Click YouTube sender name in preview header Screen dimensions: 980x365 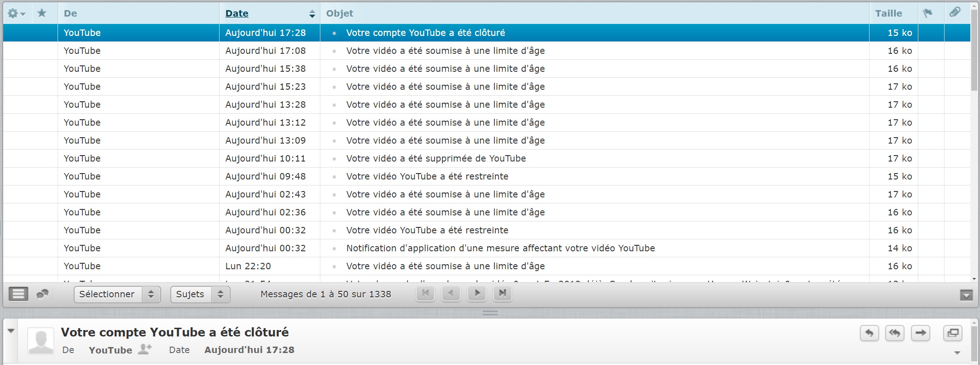pyautogui.click(x=110, y=350)
